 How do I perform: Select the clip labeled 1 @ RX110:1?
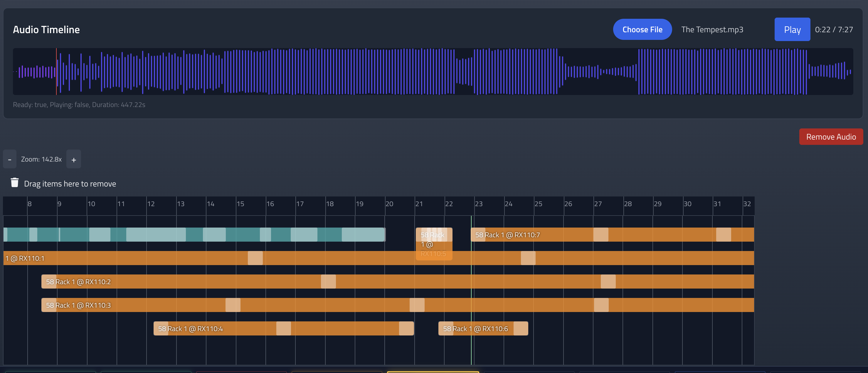coord(135,258)
